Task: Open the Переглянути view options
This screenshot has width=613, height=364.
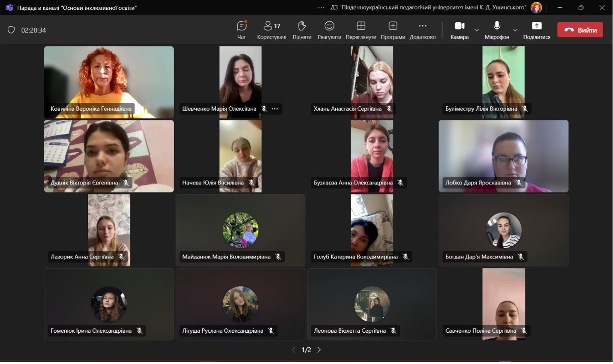Action: click(361, 30)
